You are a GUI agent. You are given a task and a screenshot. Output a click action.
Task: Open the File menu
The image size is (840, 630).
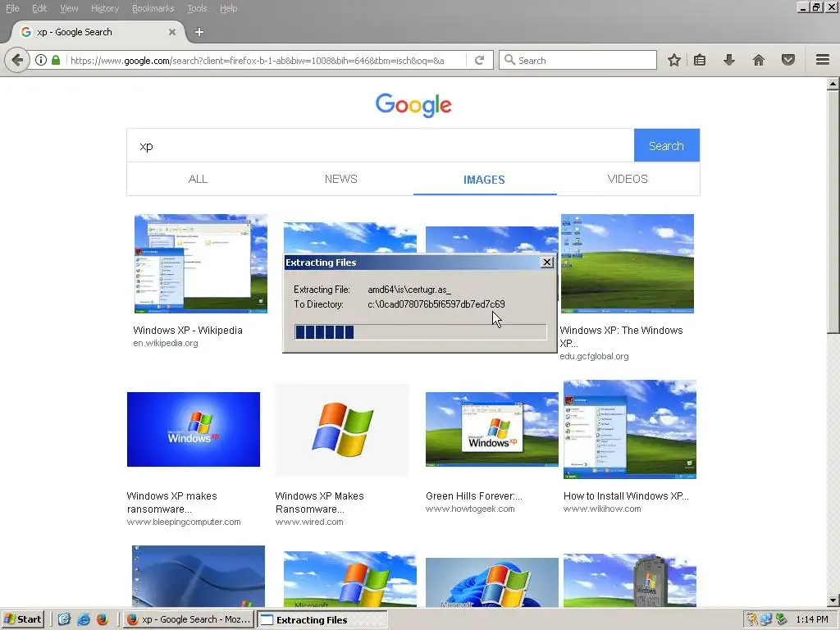[12, 8]
